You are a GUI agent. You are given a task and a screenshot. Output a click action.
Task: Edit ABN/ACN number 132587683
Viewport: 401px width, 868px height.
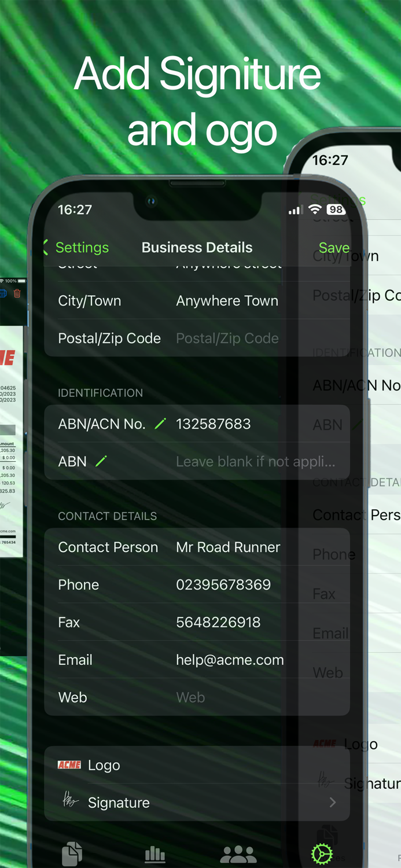pos(214,424)
